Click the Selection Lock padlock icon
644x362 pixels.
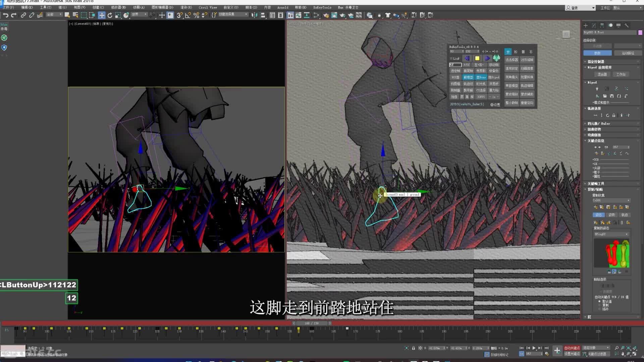413,348
